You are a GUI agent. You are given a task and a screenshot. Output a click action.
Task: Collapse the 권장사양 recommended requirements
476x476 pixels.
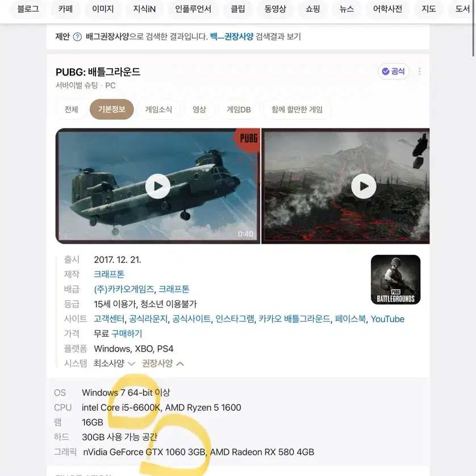163,364
